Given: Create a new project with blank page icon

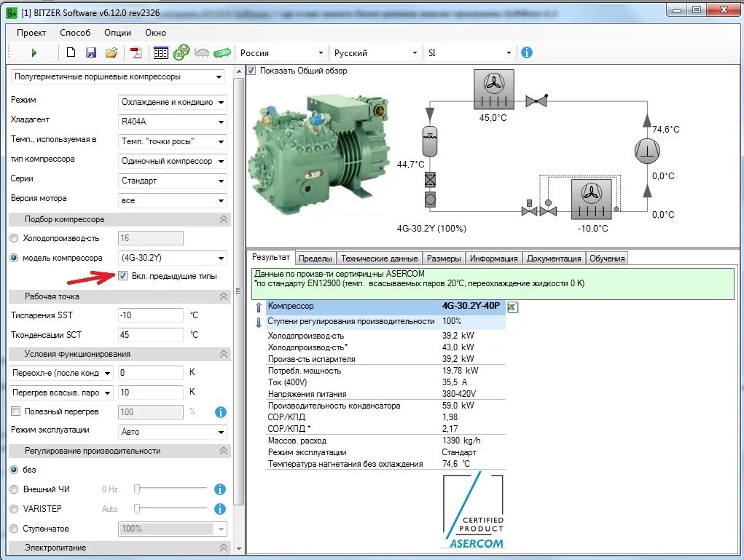Looking at the screenshot, I should coord(71,52).
